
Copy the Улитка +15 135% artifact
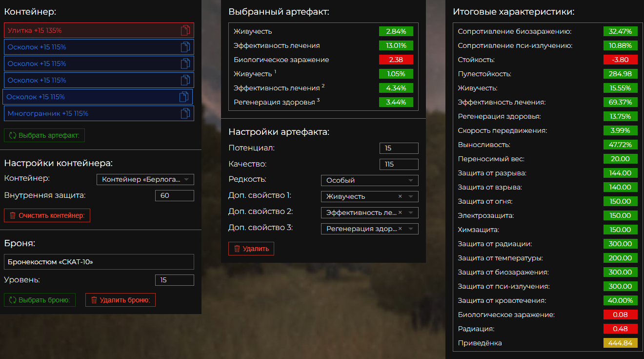[185, 30]
